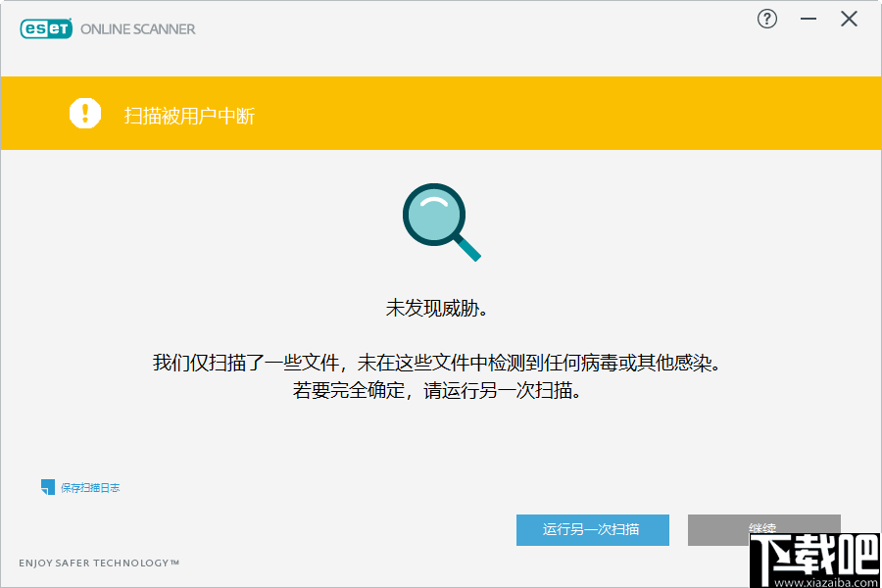Screen dimensions: 882x588
Task: Click the ESET logo
Action: tap(46, 28)
